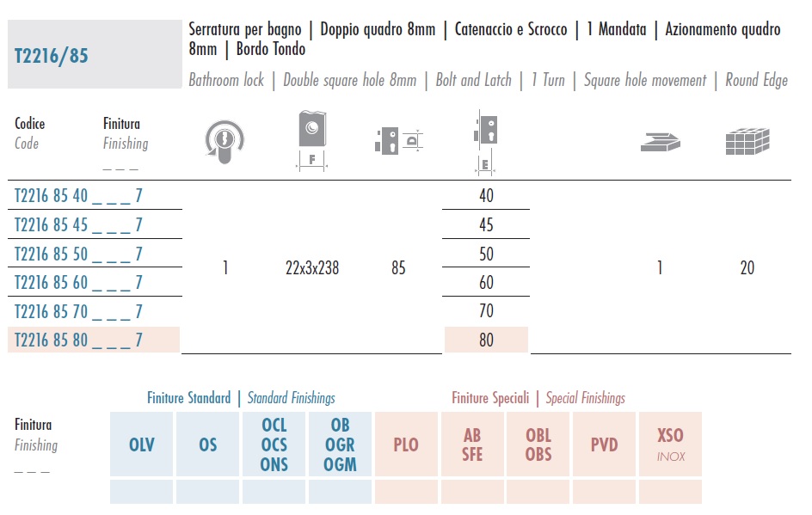This screenshot has height=515, width=812.
Task: Choose the XSO INOX finishing
Action: (671, 444)
